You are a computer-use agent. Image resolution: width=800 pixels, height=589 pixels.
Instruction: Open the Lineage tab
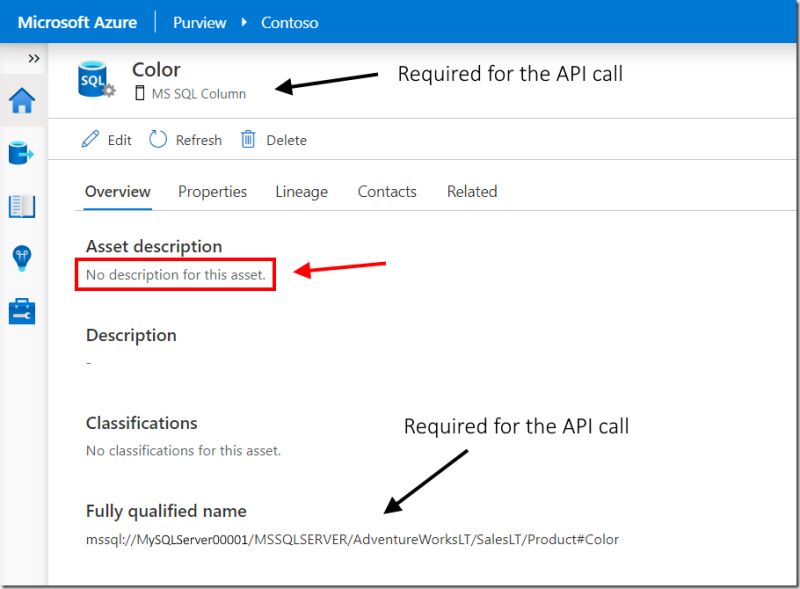point(301,191)
